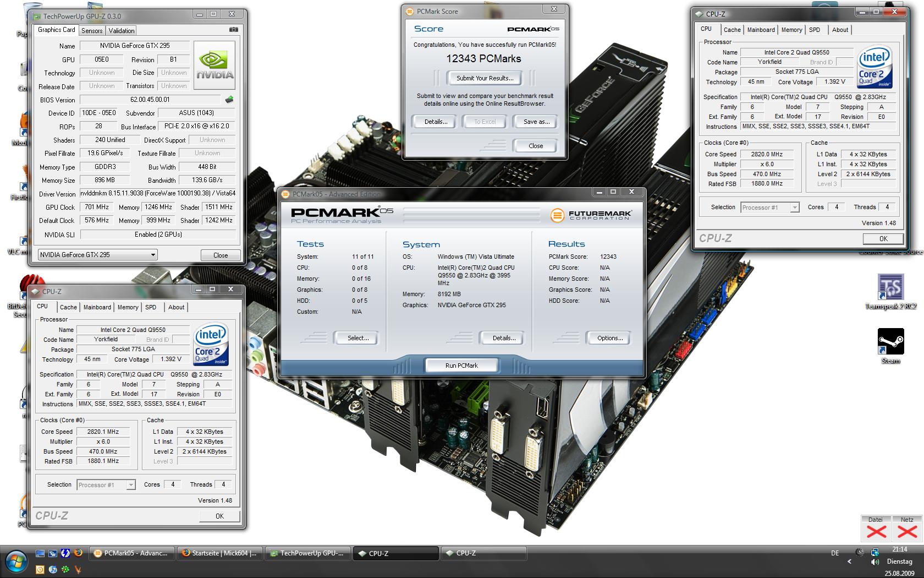Launch Firefox from the quick launch bar

(78, 553)
